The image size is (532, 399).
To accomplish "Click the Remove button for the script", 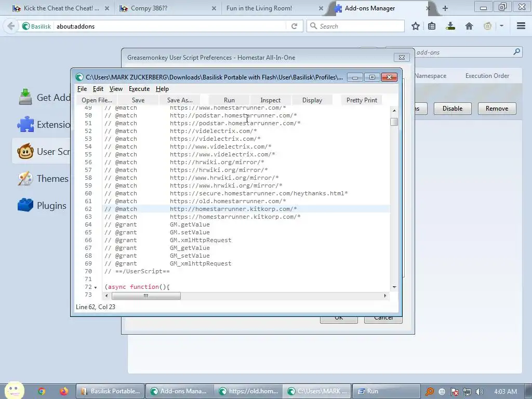I will pyautogui.click(x=497, y=109).
